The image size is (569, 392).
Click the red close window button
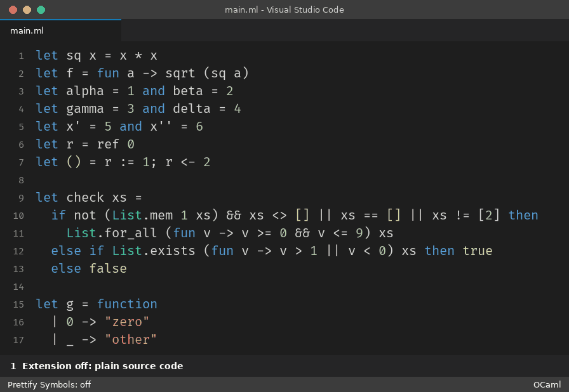click(x=13, y=10)
